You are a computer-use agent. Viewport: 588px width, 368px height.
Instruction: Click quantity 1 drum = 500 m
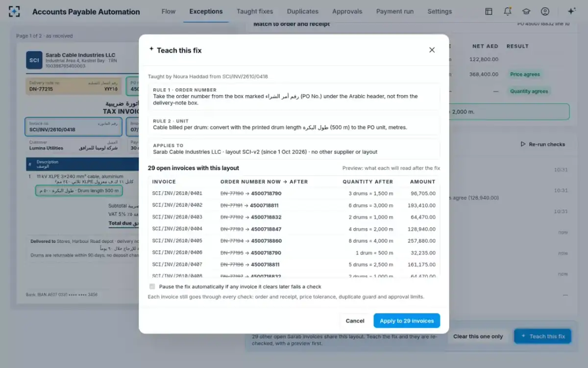374,253
